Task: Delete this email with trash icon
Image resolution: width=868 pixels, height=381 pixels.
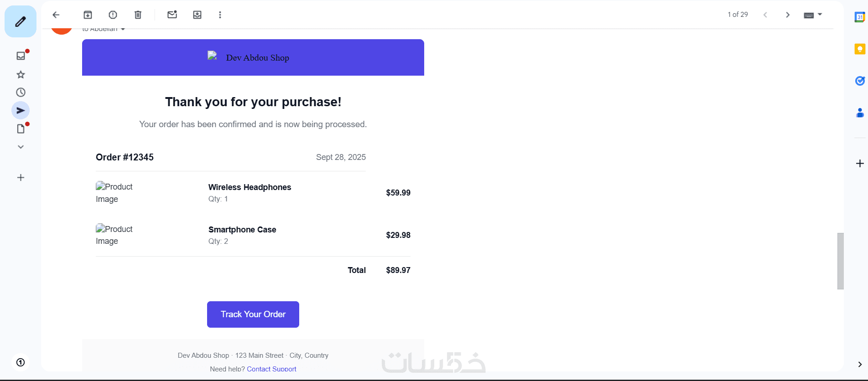Action: 138,15
